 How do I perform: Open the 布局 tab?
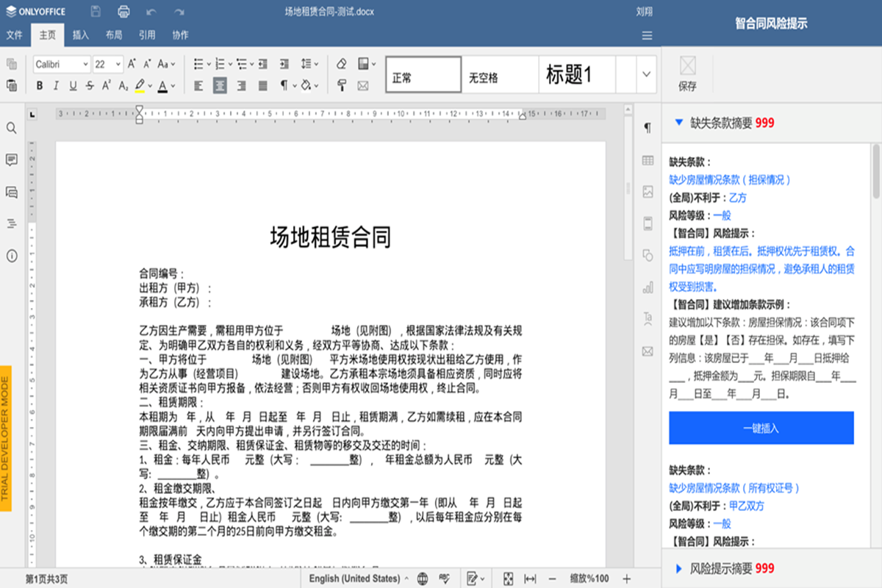point(114,35)
